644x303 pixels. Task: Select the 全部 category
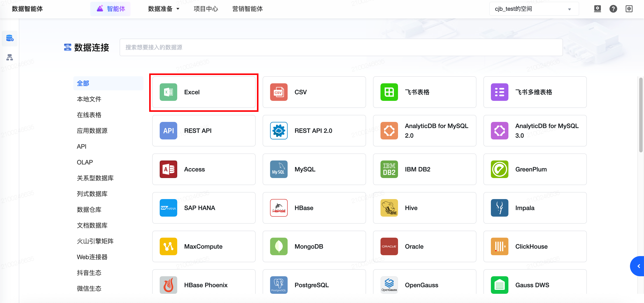coord(108,83)
